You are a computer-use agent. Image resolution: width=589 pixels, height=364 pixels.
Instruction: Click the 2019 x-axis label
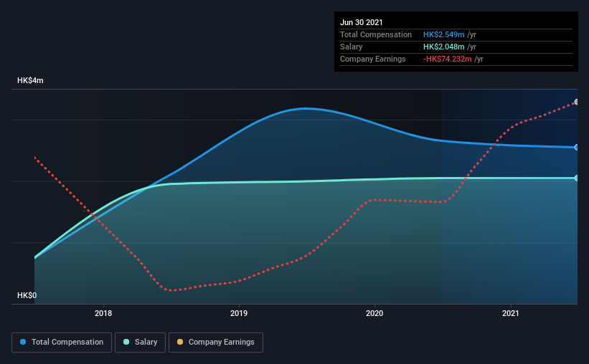[x=239, y=313]
